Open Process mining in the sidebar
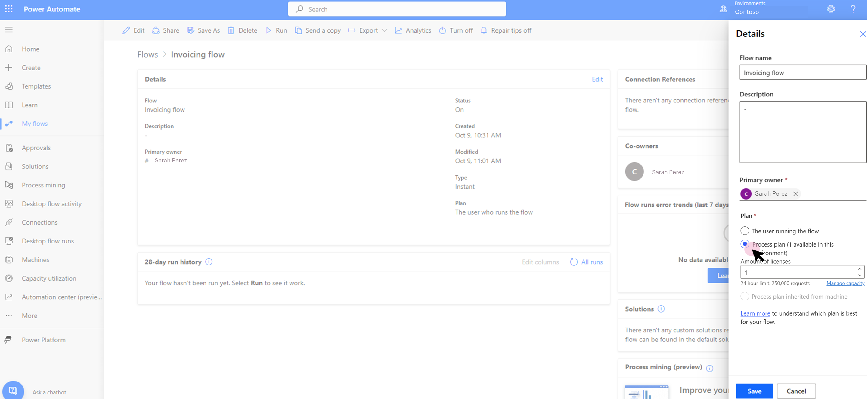 point(43,185)
